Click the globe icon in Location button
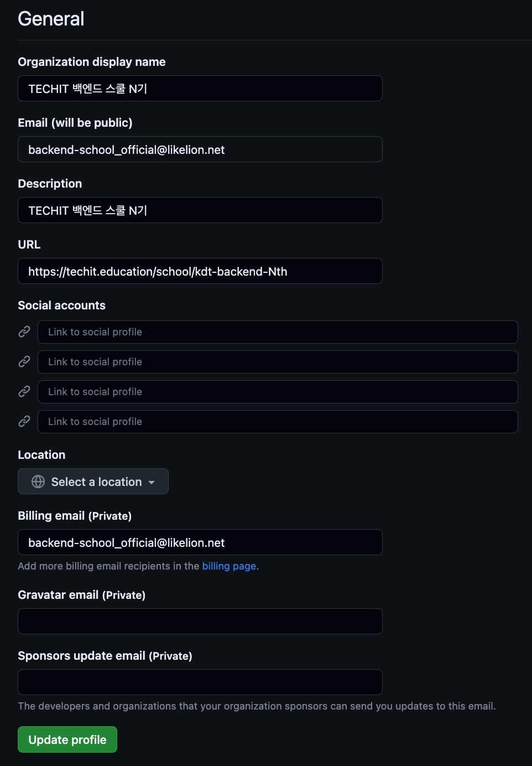 pos(38,482)
